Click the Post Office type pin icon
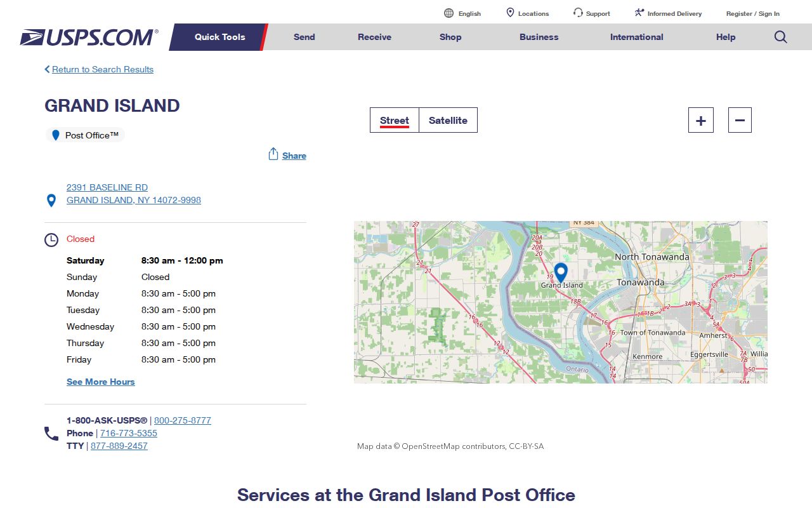The height and width of the screenshot is (508, 812). coord(55,135)
